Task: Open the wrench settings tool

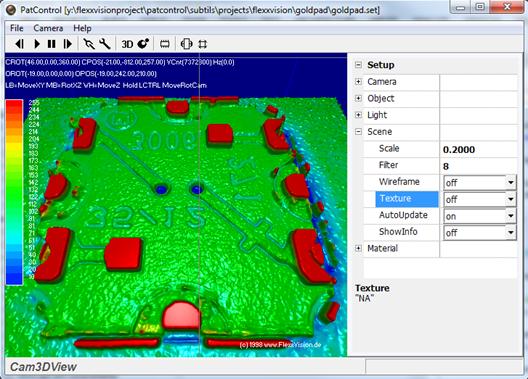Action: [x=105, y=44]
